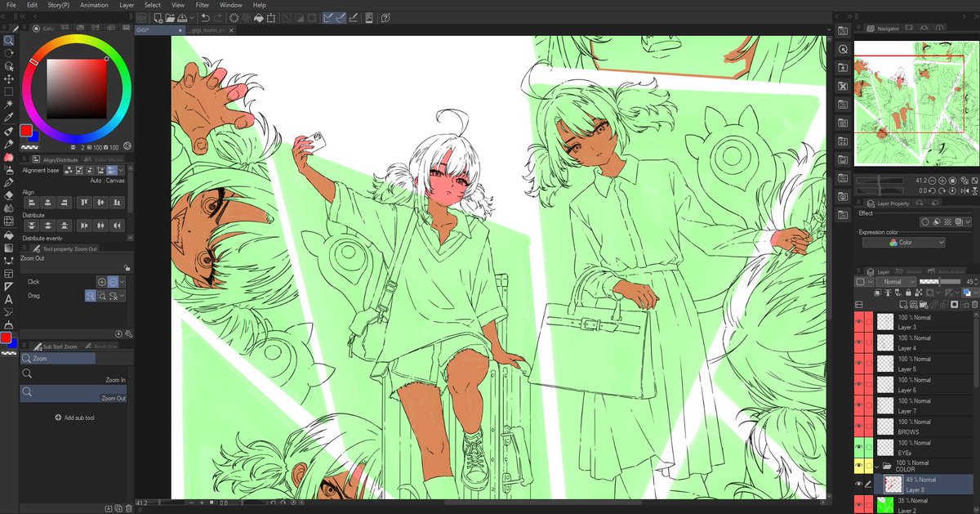Open the Window menu
This screenshot has width=980, height=514.
(230, 5)
